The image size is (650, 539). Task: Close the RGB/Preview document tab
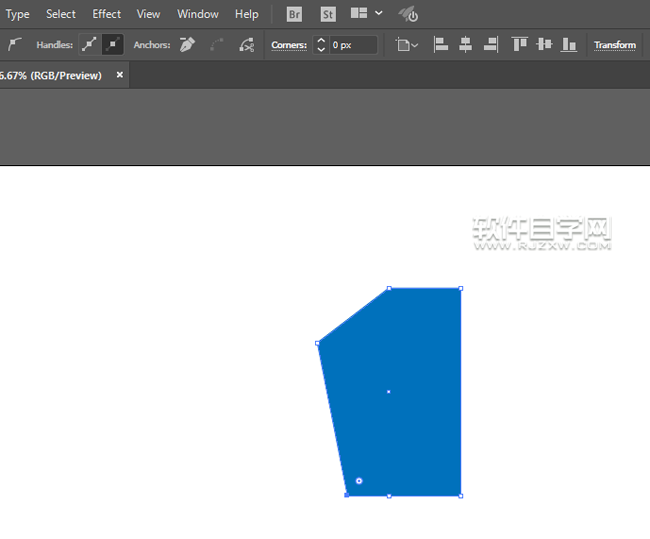[x=120, y=75]
